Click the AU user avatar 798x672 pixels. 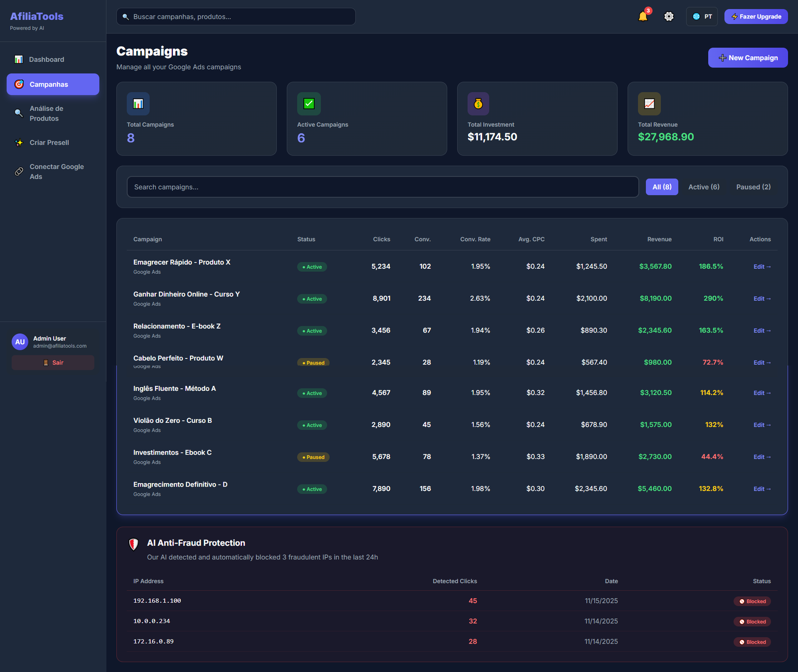20,342
